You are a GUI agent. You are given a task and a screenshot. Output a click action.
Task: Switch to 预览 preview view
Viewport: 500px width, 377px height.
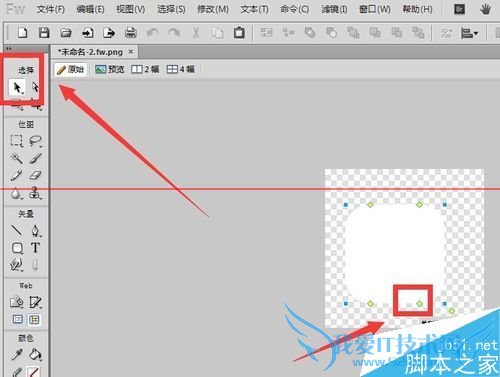[x=109, y=69]
